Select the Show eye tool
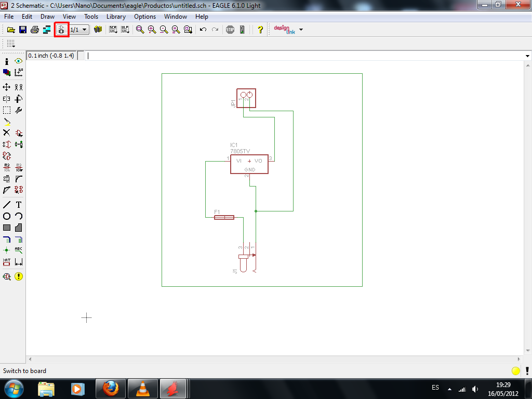 pos(19,61)
